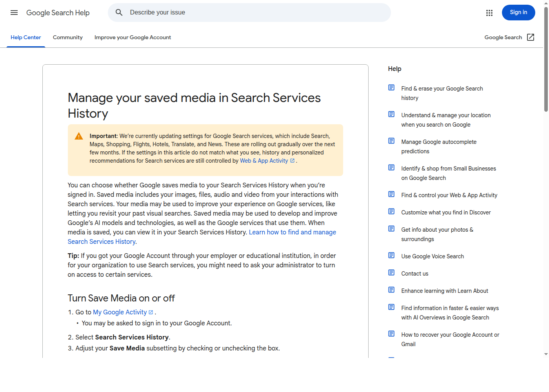Click article icon beside Customize Discover
The width and height of the screenshot is (549, 392).
pos(391,211)
